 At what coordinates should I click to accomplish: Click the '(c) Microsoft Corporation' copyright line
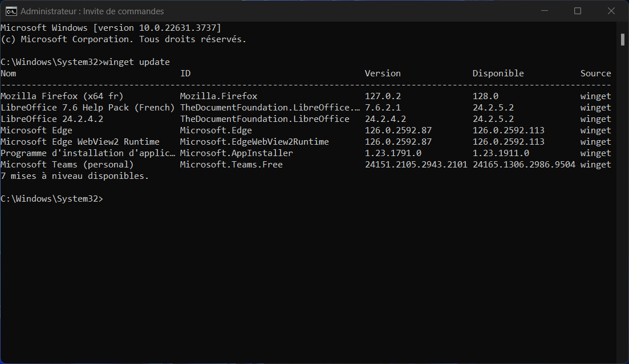(x=124, y=39)
